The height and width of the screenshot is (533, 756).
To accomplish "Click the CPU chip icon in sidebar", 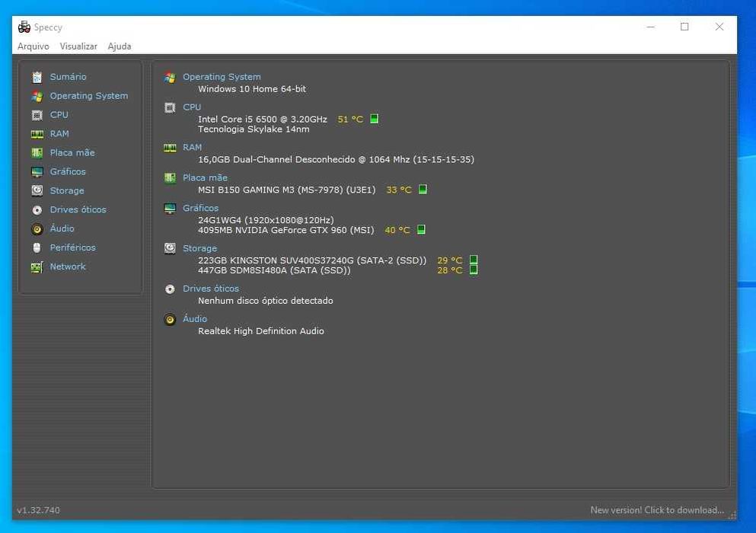I will (37, 115).
